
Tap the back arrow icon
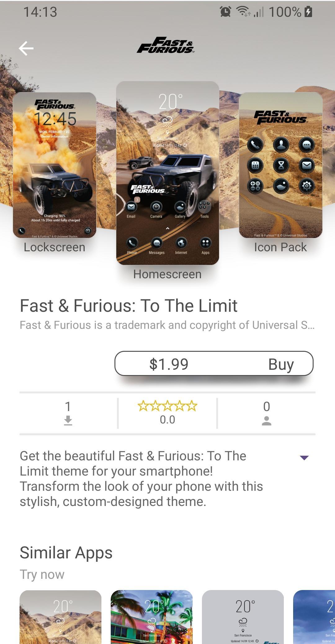click(x=26, y=48)
